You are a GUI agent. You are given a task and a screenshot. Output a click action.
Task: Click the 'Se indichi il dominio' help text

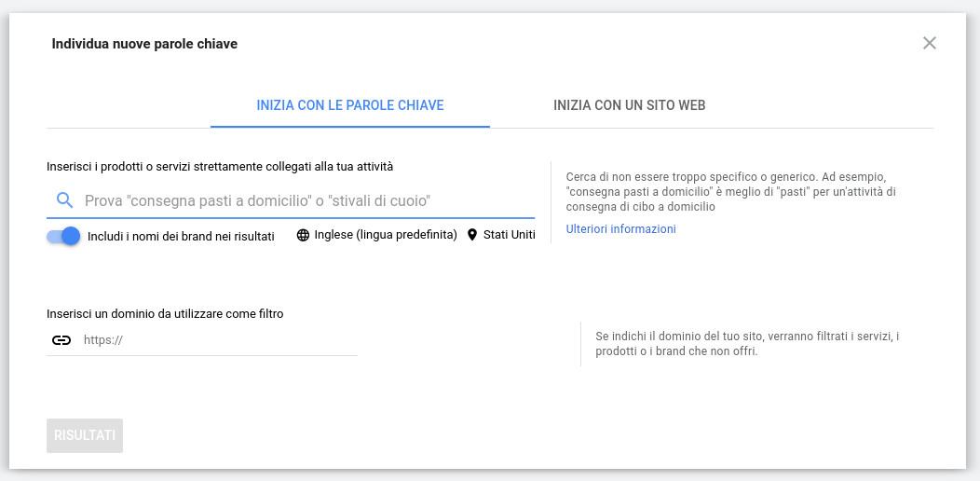click(x=747, y=344)
